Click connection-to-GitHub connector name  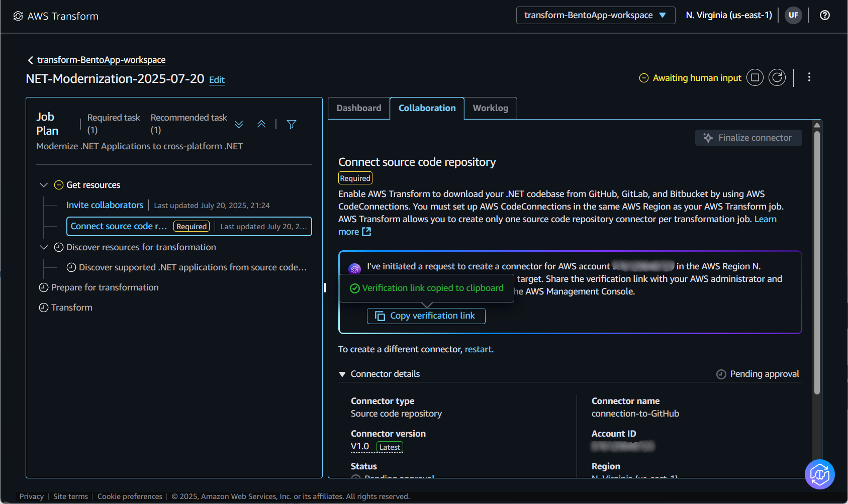(x=635, y=414)
